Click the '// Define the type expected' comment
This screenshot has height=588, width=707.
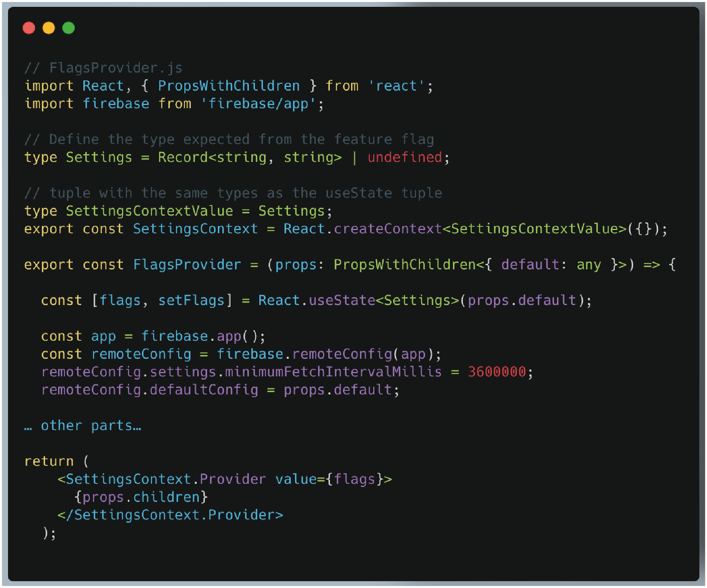[x=229, y=139]
